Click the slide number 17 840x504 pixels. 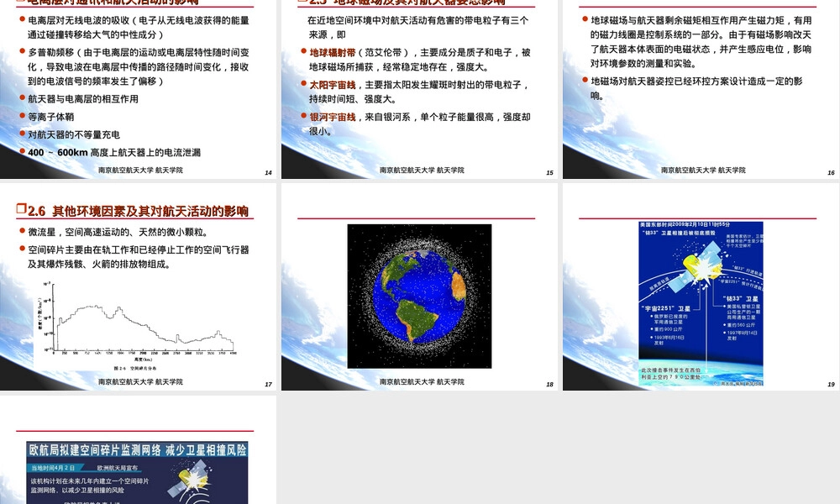click(269, 385)
